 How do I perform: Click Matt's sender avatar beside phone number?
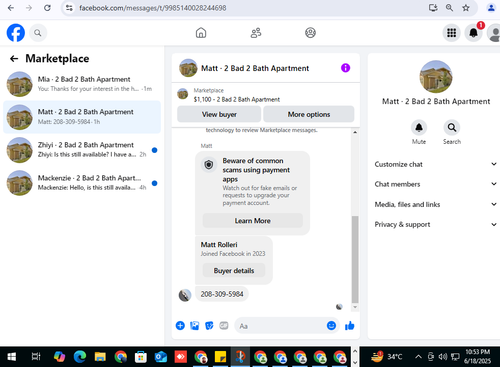pyautogui.click(x=185, y=295)
